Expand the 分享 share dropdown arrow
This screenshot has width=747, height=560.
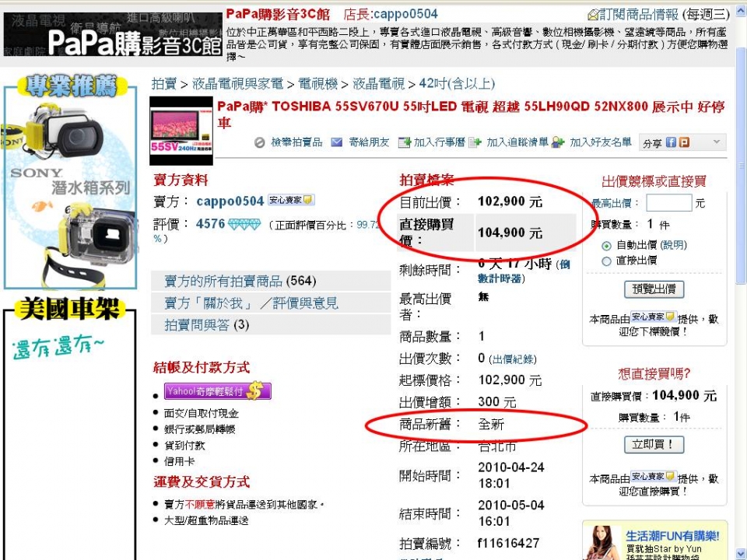(716, 142)
